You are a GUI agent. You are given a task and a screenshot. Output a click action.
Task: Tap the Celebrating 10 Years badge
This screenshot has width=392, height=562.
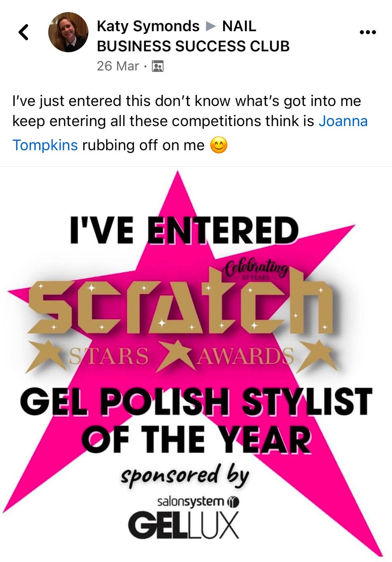(x=256, y=270)
